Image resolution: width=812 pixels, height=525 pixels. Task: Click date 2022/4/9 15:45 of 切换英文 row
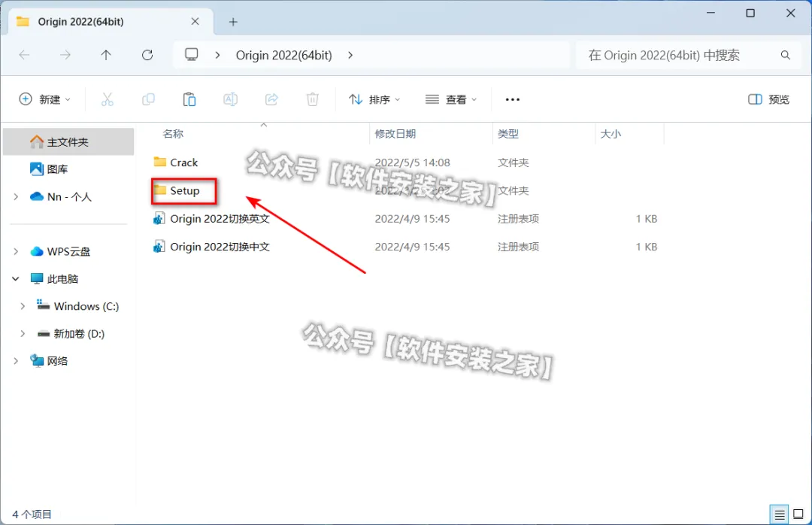click(412, 219)
